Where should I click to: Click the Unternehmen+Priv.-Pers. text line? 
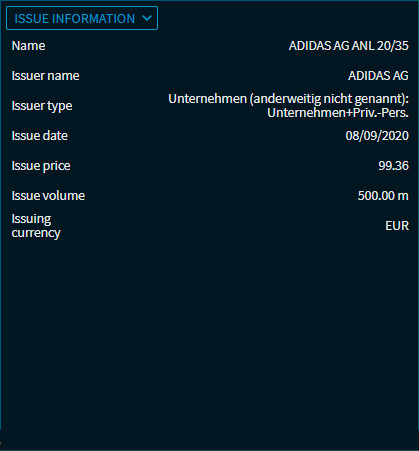[x=338, y=113]
